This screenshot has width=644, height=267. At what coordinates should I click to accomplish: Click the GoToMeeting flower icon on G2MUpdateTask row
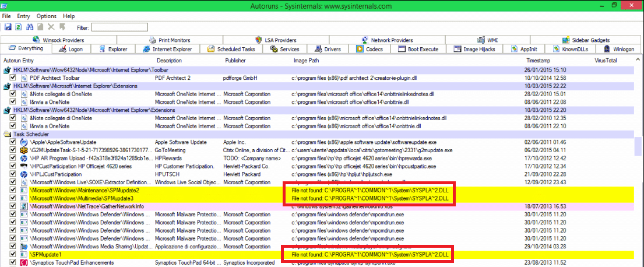click(23, 150)
